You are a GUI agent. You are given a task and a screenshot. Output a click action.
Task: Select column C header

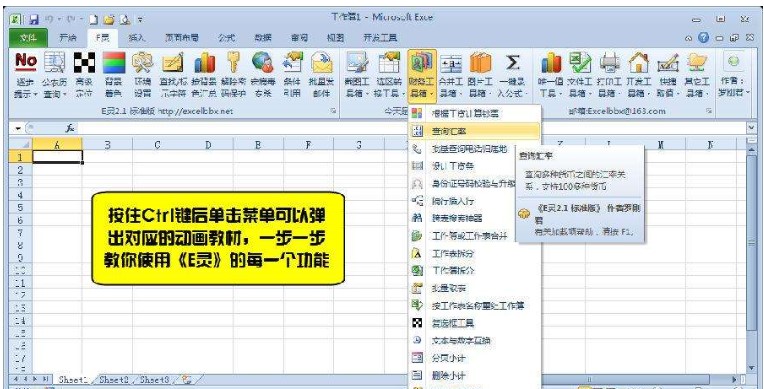pos(157,145)
